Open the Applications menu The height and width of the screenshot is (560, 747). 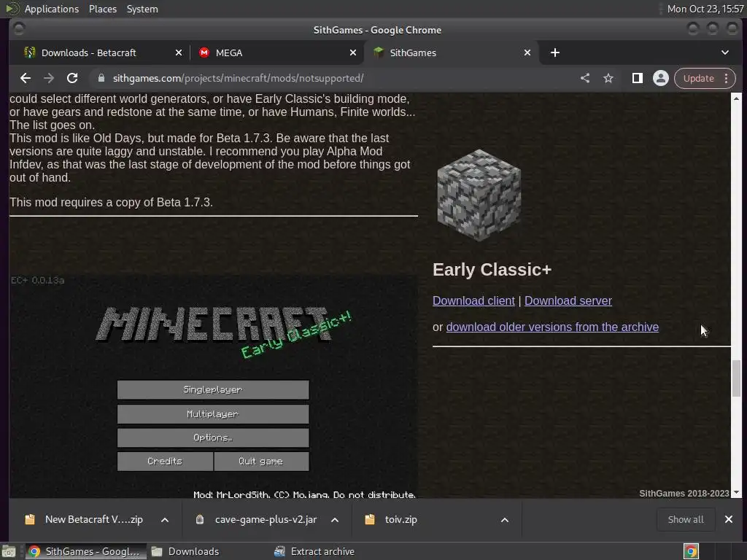[52, 9]
